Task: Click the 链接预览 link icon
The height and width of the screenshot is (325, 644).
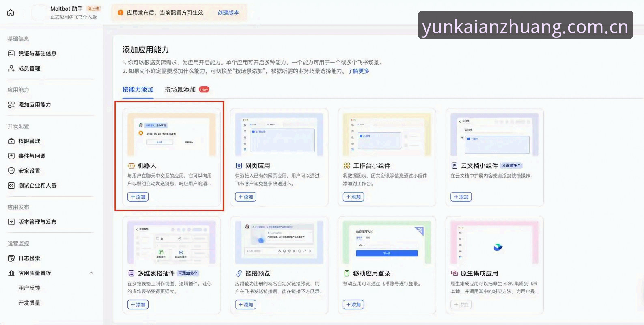Action: [x=239, y=273]
